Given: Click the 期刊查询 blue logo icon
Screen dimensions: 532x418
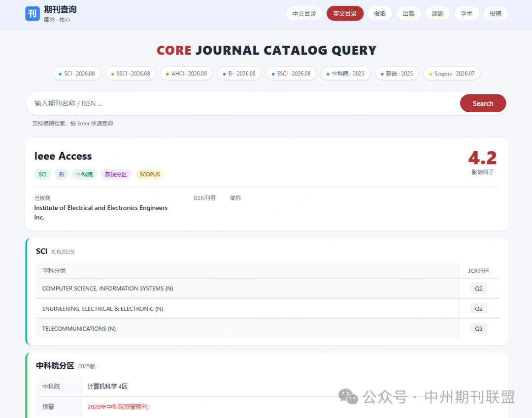Looking at the screenshot, I should click(x=32, y=14).
